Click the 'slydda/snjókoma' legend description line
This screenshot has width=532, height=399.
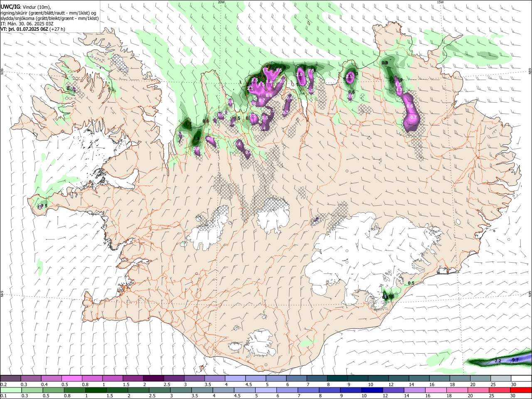tap(49, 18)
